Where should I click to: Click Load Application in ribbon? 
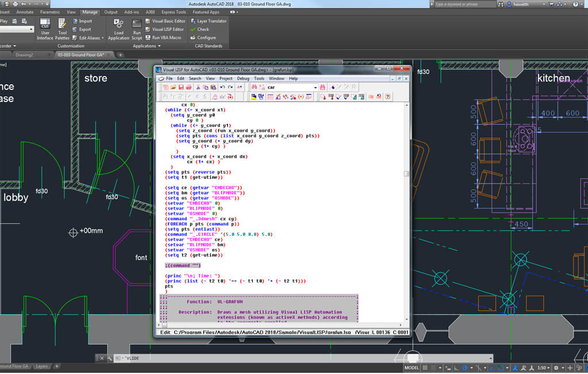tap(118, 29)
